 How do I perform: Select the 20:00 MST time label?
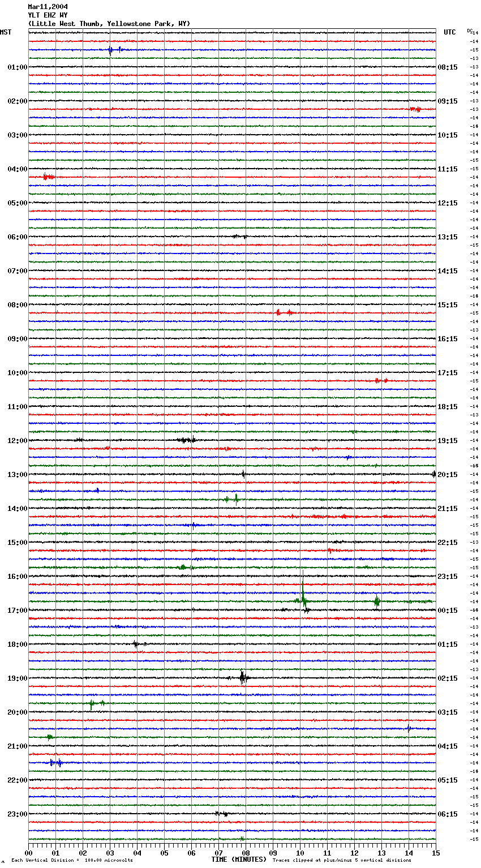click(17, 712)
